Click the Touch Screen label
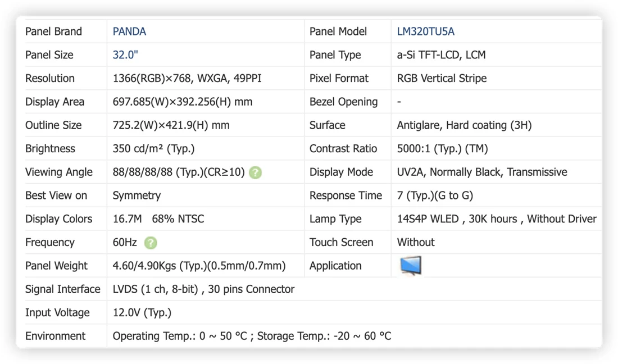 click(341, 242)
